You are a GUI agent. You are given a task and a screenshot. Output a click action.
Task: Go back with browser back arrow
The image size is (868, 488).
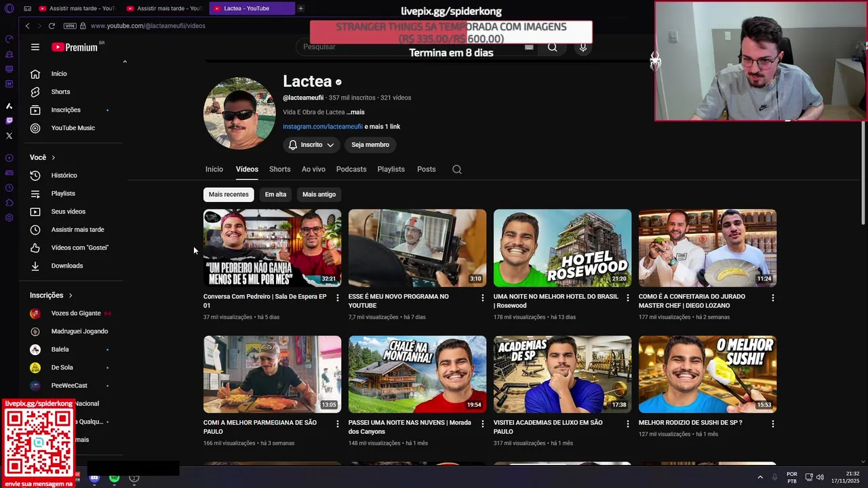27,26
